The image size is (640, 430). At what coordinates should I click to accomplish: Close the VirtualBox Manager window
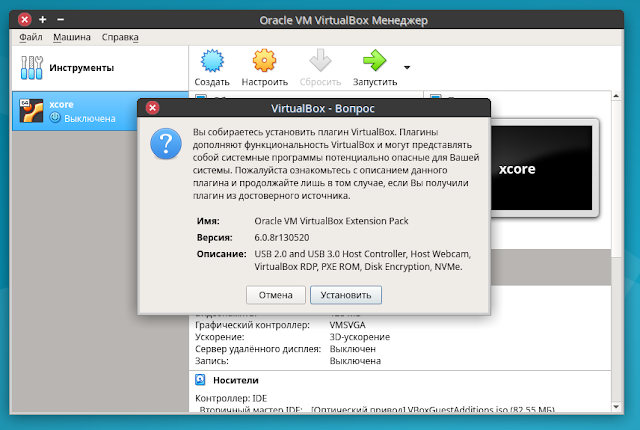tap(24, 19)
